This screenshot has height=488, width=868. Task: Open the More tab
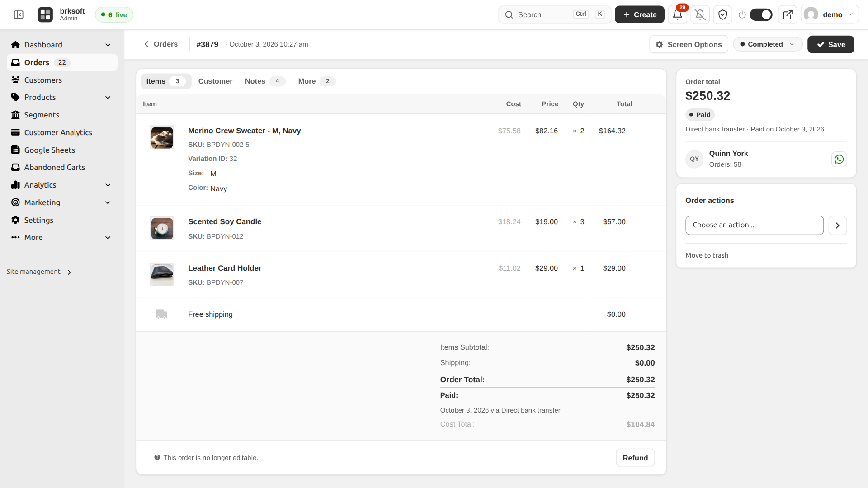coord(316,81)
